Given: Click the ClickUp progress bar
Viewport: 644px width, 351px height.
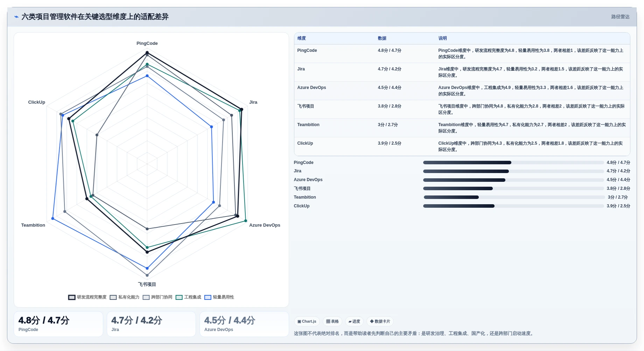Looking at the screenshot, I should 513,206.
